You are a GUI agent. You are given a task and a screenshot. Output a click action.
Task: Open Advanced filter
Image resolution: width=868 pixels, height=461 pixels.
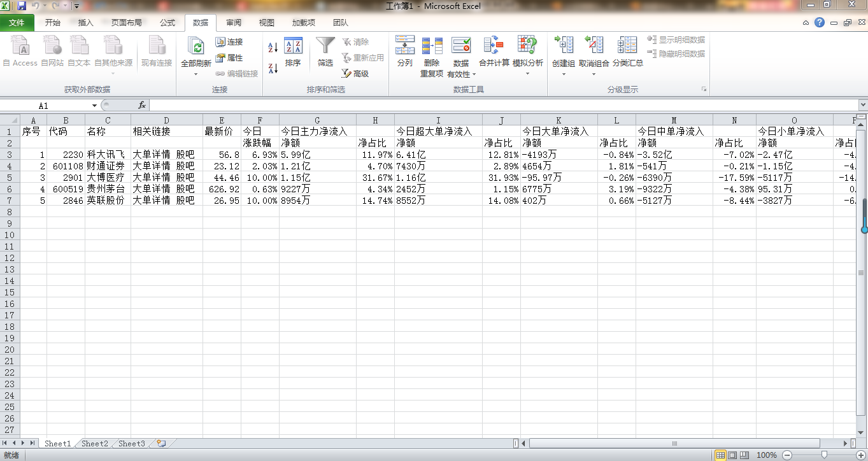click(355, 74)
